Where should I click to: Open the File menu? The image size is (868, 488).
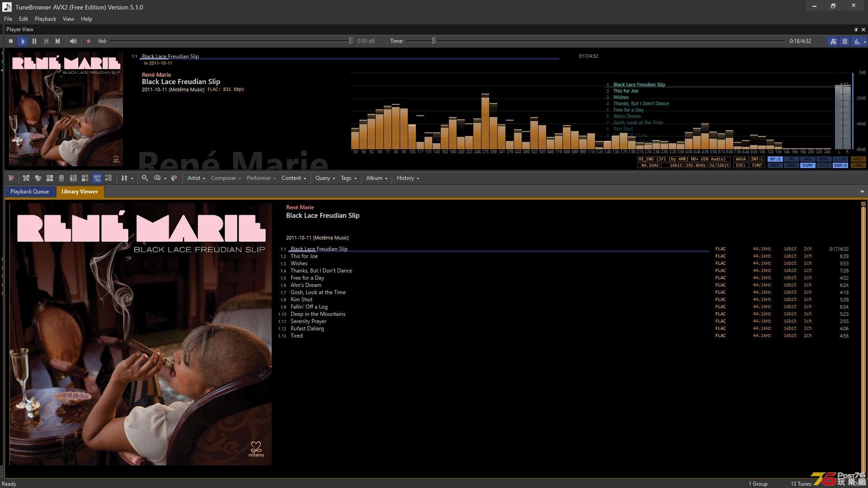(8, 19)
